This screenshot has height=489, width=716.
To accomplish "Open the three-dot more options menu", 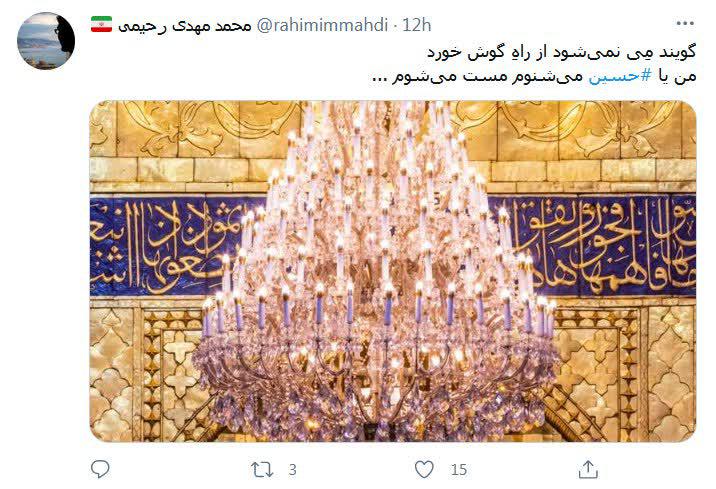I will coord(685,23).
